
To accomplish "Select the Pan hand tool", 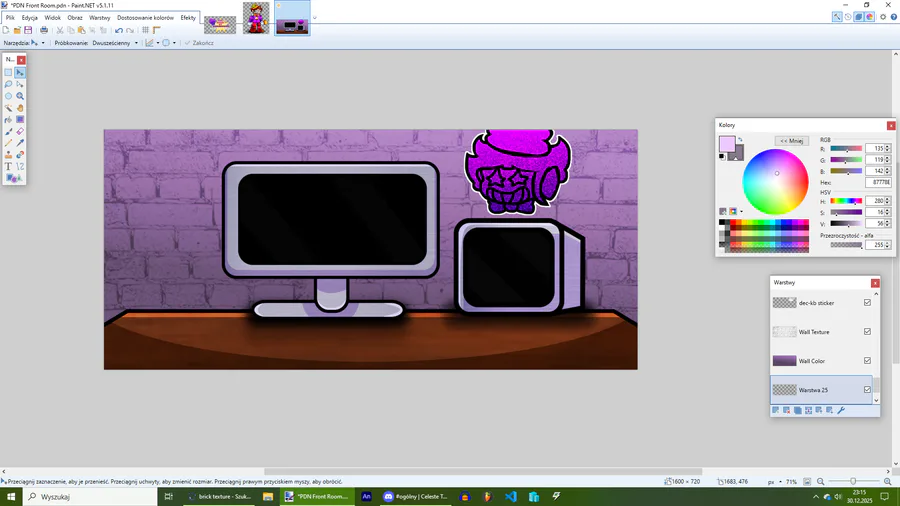I will 20,108.
